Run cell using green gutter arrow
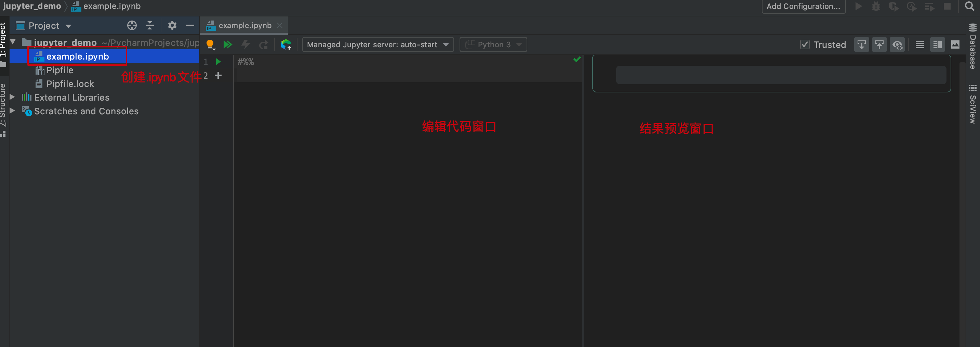 [218, 62]
